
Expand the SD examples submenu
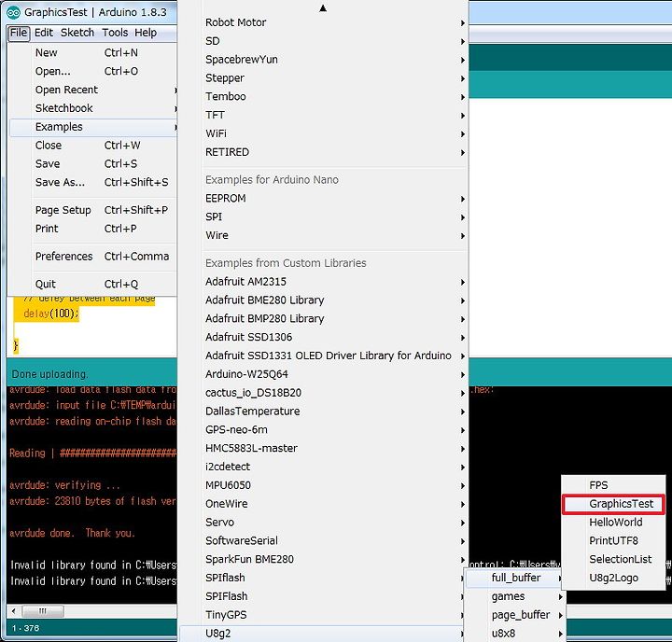tap(324, 41)
